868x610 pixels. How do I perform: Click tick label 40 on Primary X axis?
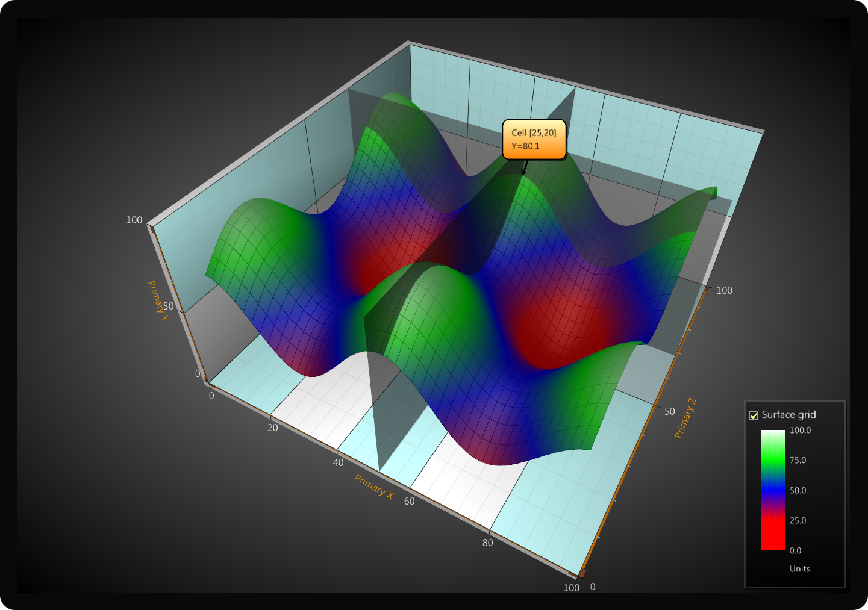(339, 463)
